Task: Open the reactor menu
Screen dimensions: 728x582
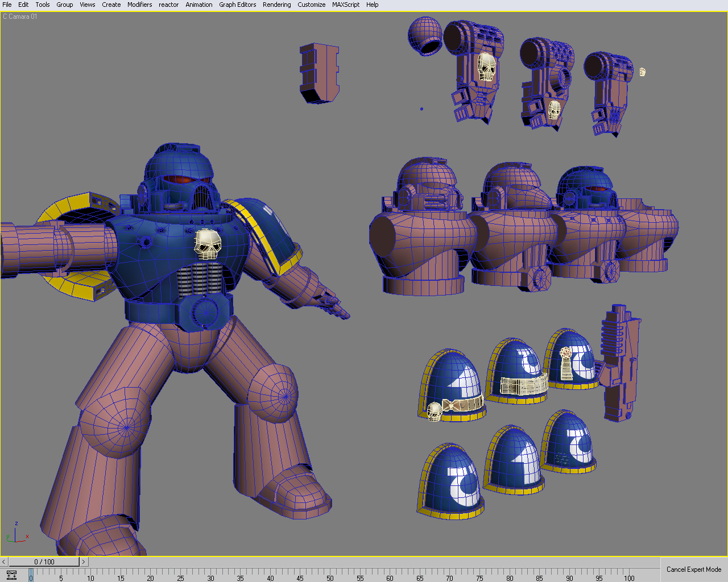Action: tap(169, 5)
